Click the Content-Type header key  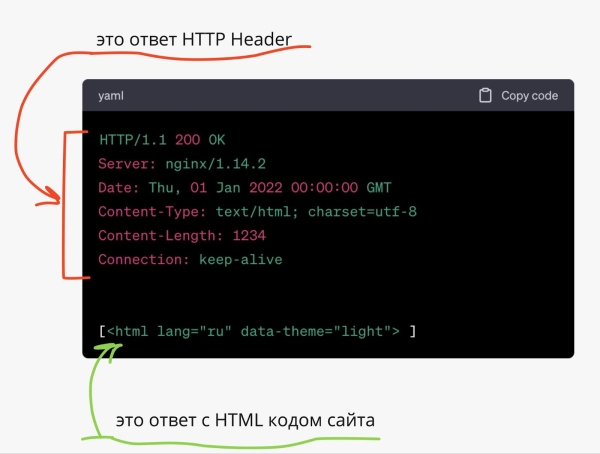[x=150, y=212]
